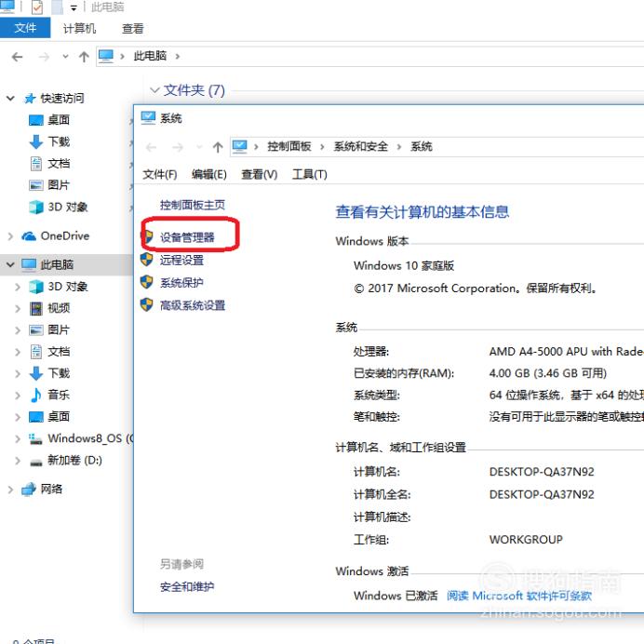This screenshot has height=644, width=644.
Task: Select 此电脑 in navigation pane
Action: [x=57, y=264]
